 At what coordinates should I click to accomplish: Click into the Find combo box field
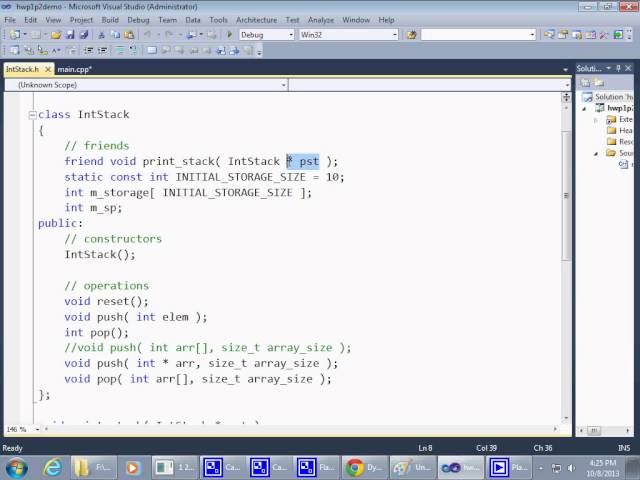click(475, 35)
